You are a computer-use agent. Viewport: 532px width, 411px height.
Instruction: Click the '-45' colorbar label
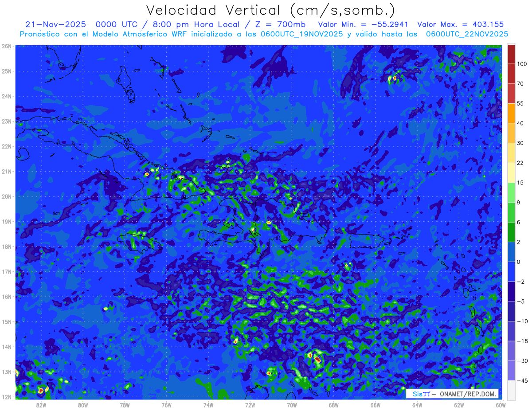coord(522,380)
